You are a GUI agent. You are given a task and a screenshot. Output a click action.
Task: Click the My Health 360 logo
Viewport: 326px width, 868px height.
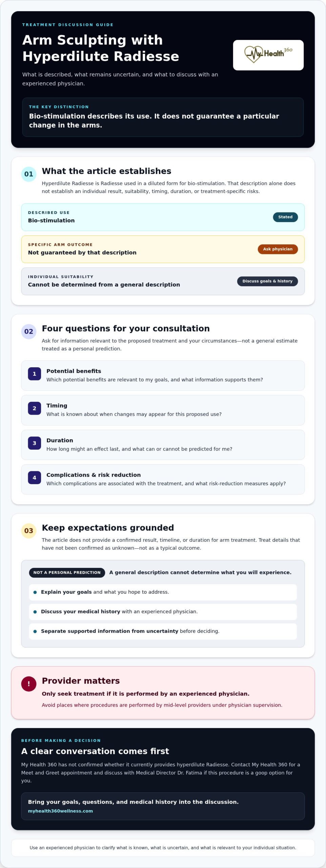tap(268, 55)
